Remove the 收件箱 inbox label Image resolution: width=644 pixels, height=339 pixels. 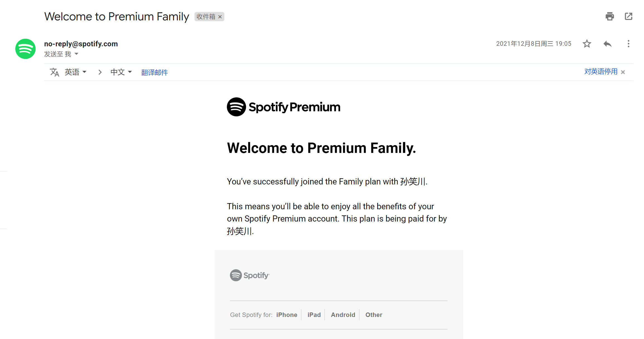[220, 17]
